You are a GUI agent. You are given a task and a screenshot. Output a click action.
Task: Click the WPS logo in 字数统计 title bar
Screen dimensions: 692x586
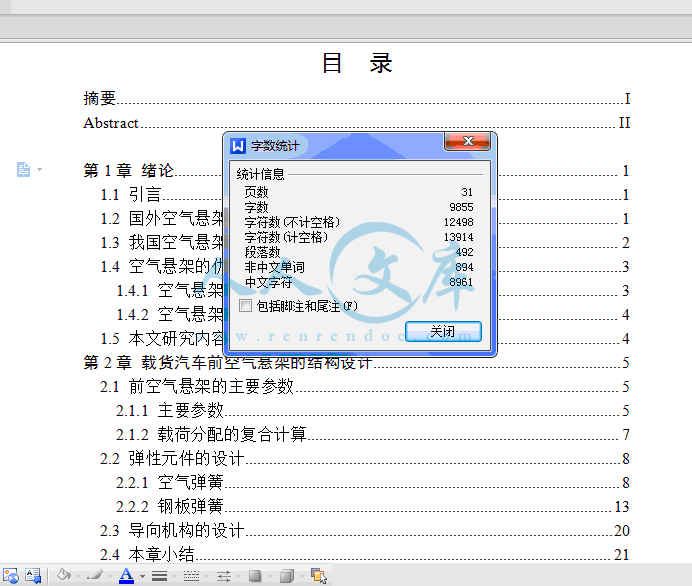[238, 146]
